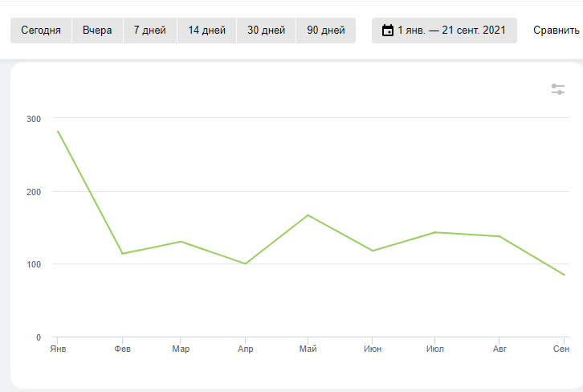Click the 200 y-axis value
Viewport: 583px width, 392px height.
click(34, 192)
